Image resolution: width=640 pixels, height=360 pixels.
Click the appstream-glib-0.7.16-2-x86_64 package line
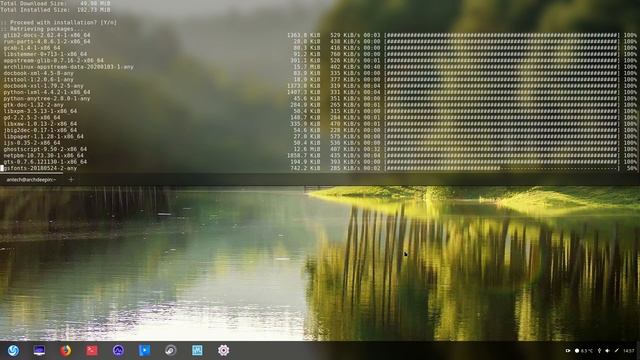pyautogui.click(x=53, y=60)
